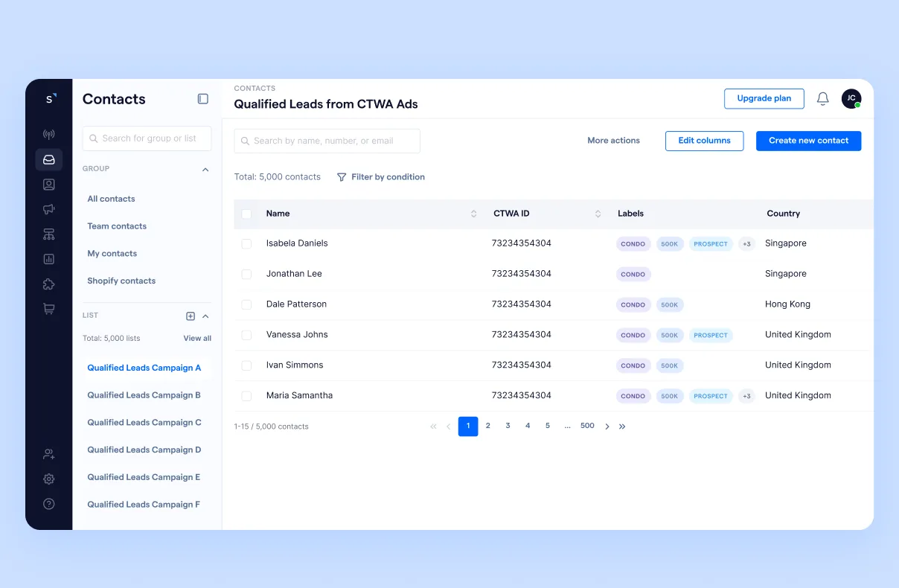Sort by the CTWA ID column arrows
The image size is (899, 588).
(598, 214)
